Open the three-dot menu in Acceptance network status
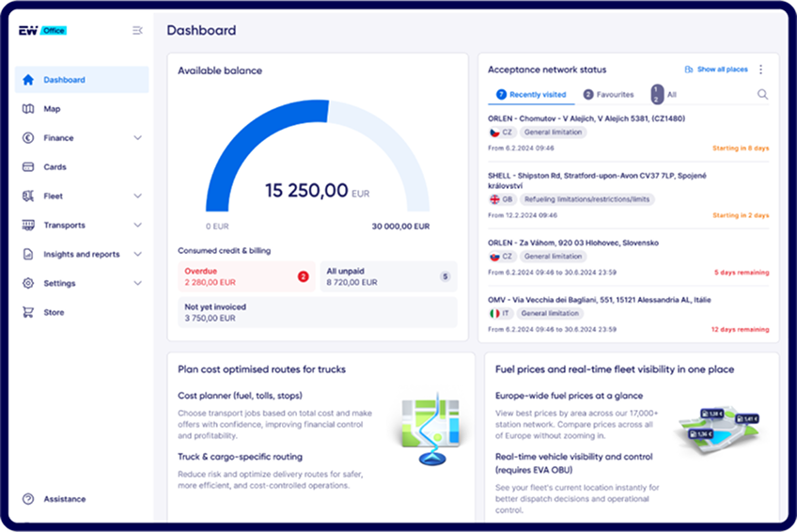The height and width of the screenshot is (532, 797). point(761,70)
